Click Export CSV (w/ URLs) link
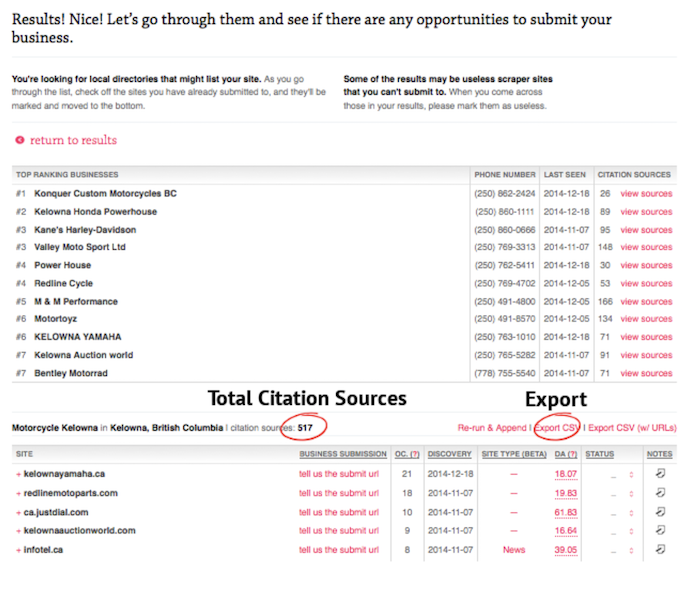Viewport: 700px width, 590px height. 632,428
